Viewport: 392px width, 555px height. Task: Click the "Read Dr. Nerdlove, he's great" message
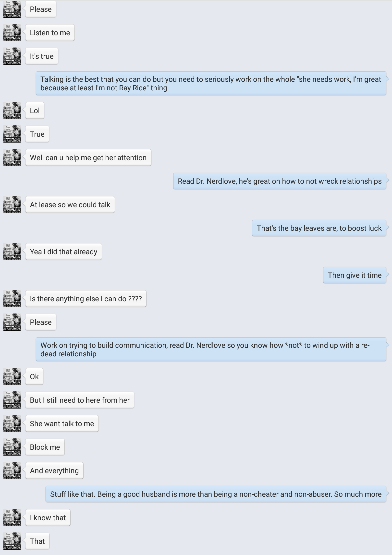280,181
